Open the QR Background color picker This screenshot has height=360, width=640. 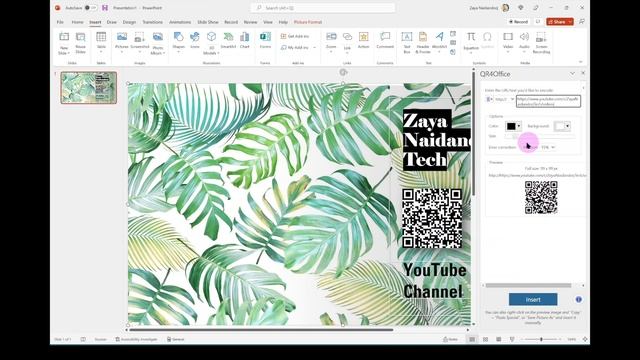coord(562,126)
